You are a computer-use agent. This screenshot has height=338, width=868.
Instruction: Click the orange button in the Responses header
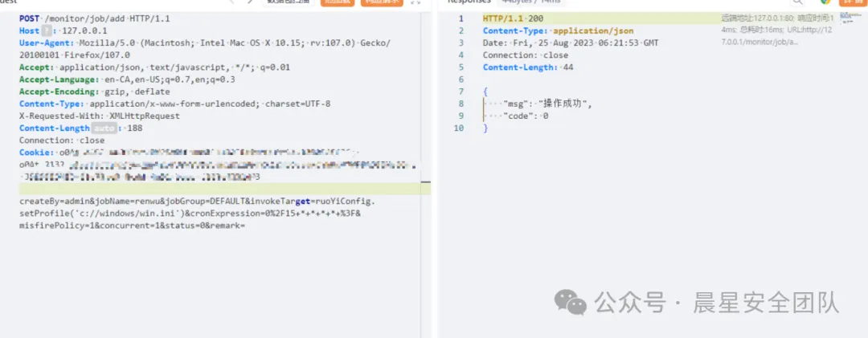(850, 2)
